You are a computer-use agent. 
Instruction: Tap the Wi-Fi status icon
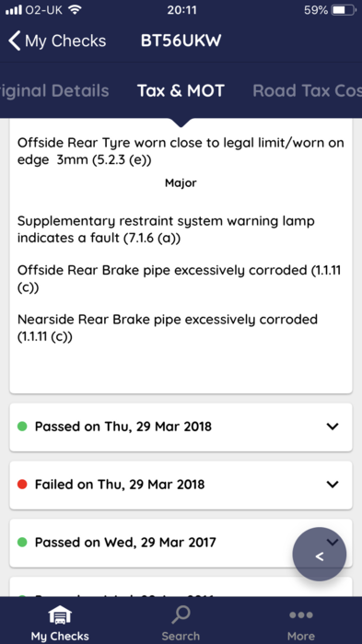(x=75, y=10)
